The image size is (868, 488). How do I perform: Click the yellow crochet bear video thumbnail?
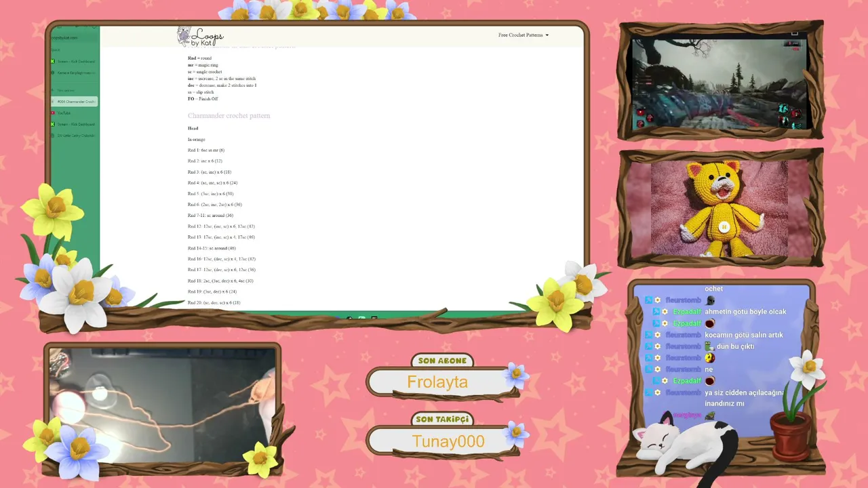[x=719, y=208]
